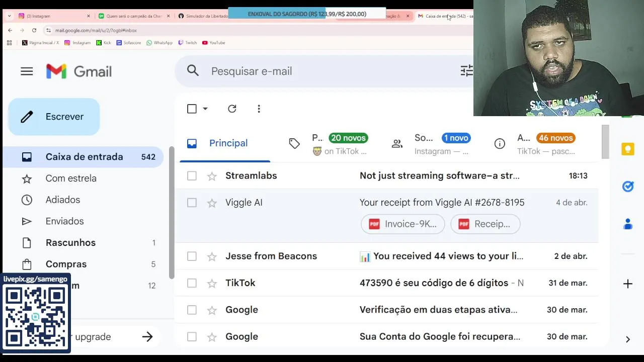Screen dimensions: 644x362
Task: Get add-ons plus icon in side panel
Action: tap(628, 284)
